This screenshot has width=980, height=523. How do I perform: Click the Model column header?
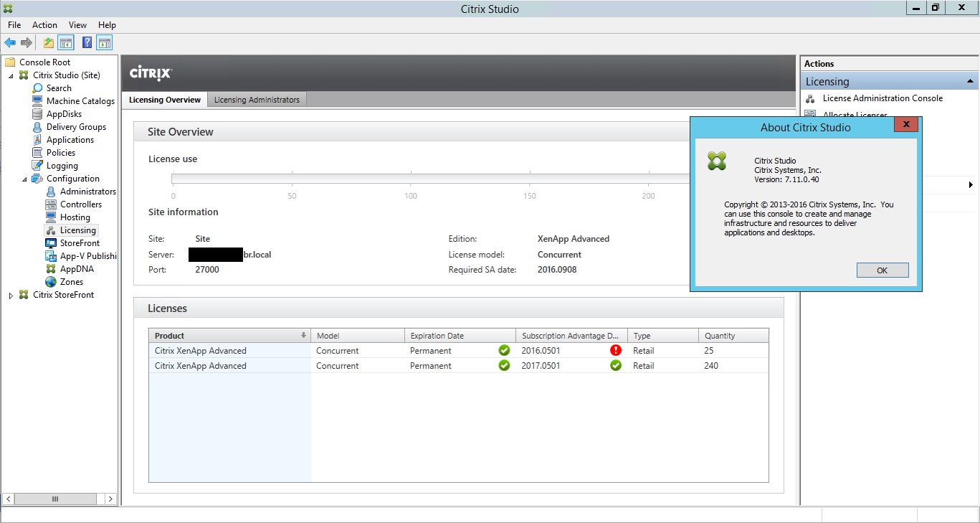pyautogui.click(x=357, y=336)
